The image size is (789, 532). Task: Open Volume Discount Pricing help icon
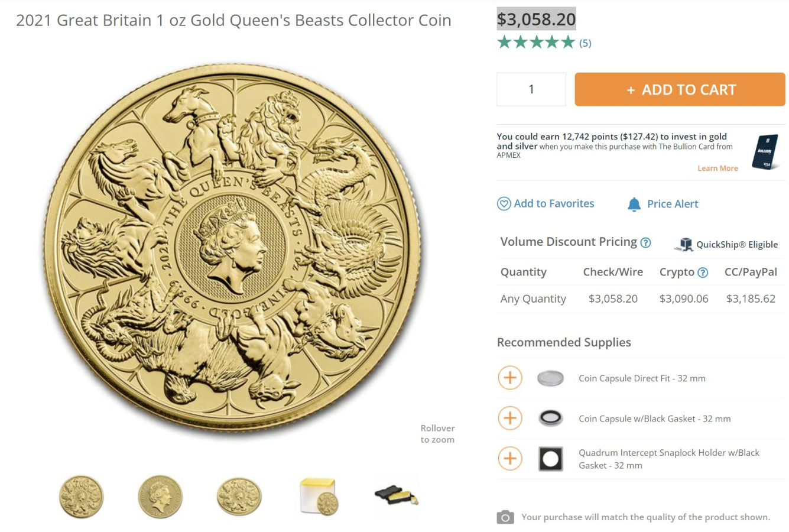click(646, 242)
